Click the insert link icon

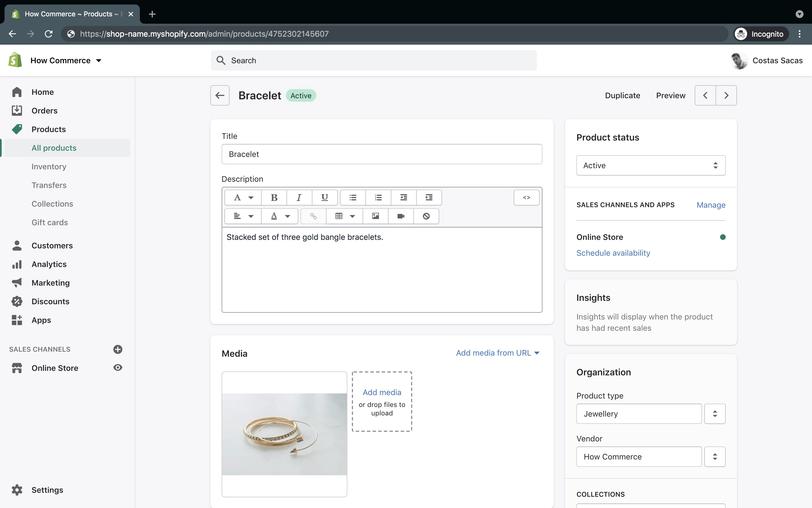[x=314, y=216]
